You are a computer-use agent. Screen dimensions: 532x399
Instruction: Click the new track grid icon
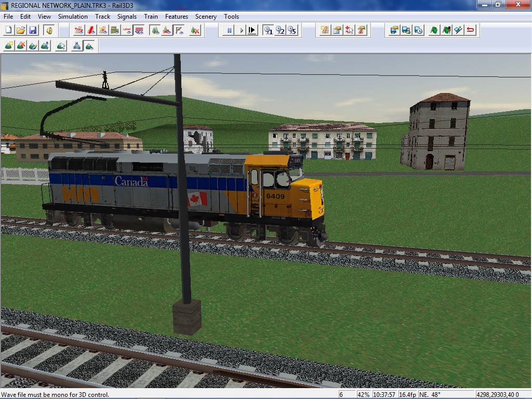(325, 30)
